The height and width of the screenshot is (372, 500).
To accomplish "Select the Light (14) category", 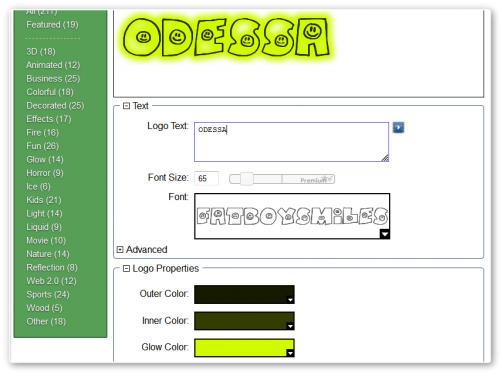I will click(44, 214).
